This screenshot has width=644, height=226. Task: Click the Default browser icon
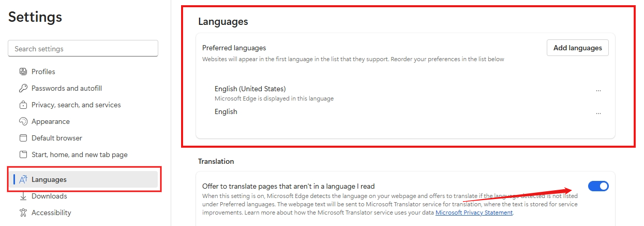pos(23,138)
